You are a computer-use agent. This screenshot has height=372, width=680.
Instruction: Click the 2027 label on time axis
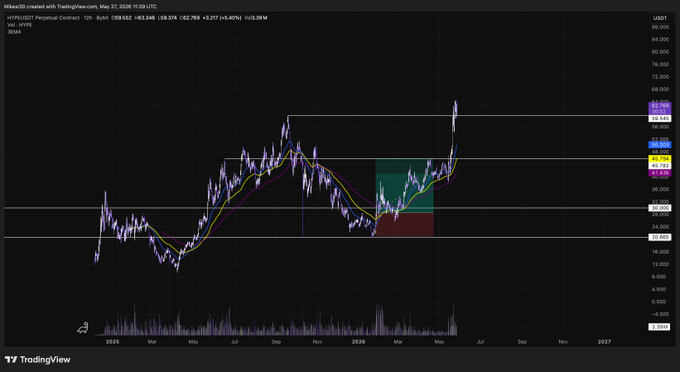(x=604, y=342)
